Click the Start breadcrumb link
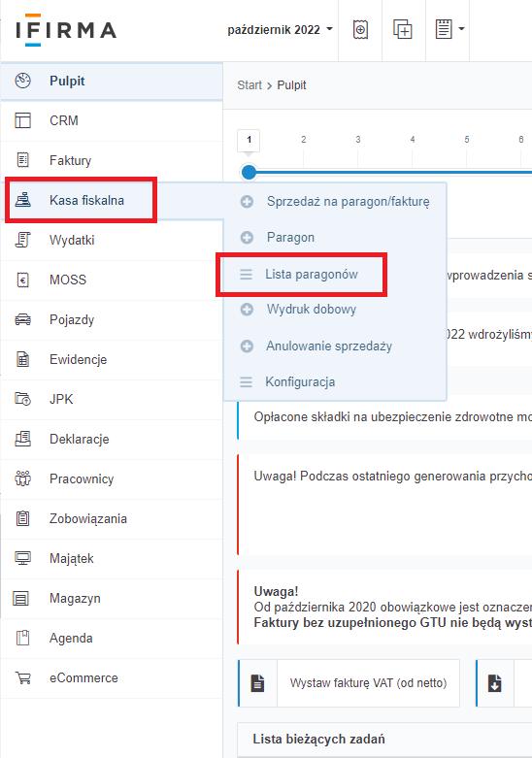The height and width of the screenshot is (758, 532). (x=249, y=85)
